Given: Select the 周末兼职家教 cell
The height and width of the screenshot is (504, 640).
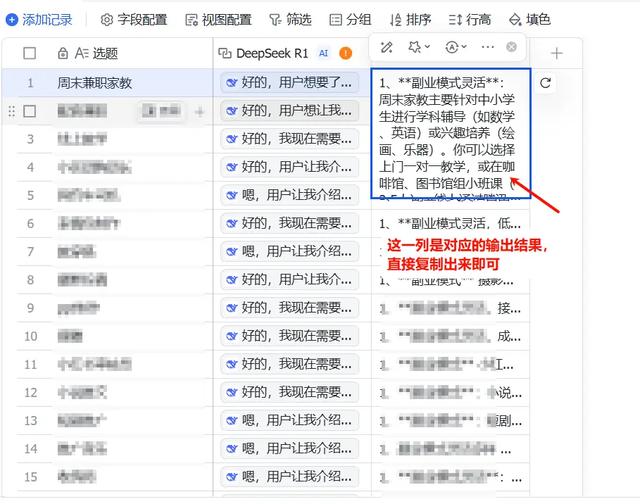Looking at the screenshot, I should click(x=94, y=83).
